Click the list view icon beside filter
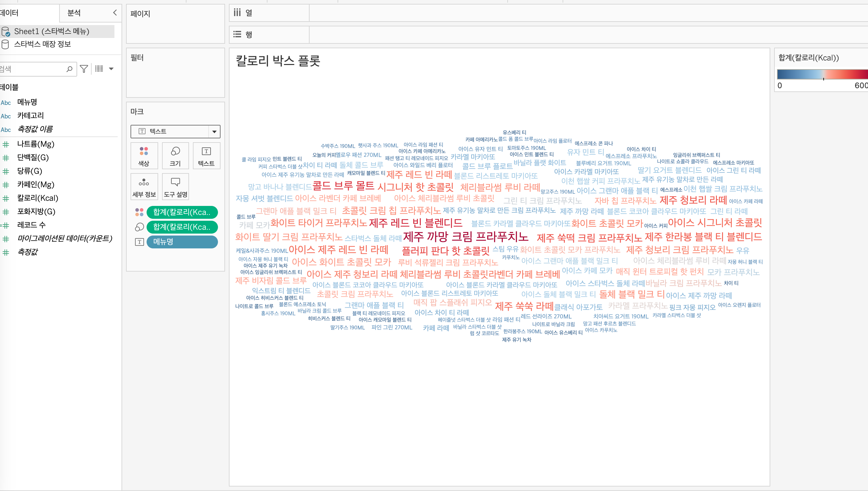868x491 pixels. pyautogui.click(x=99, y=69)
